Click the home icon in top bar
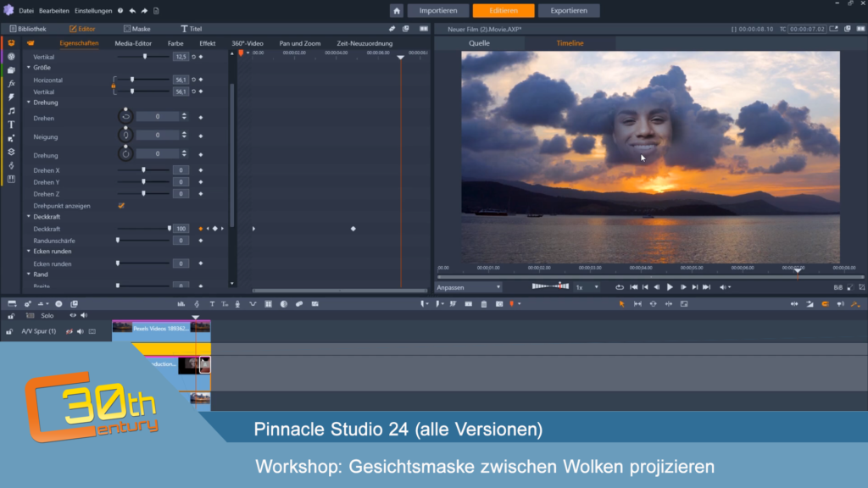The height and width of the screenshot is (488, 868). coord(397,10)
